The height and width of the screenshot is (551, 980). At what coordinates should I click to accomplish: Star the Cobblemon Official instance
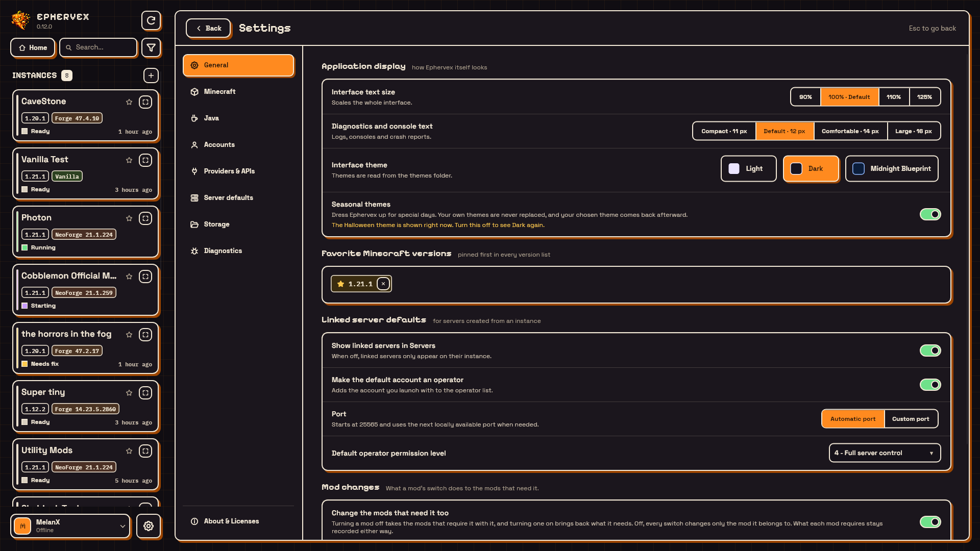129,277
